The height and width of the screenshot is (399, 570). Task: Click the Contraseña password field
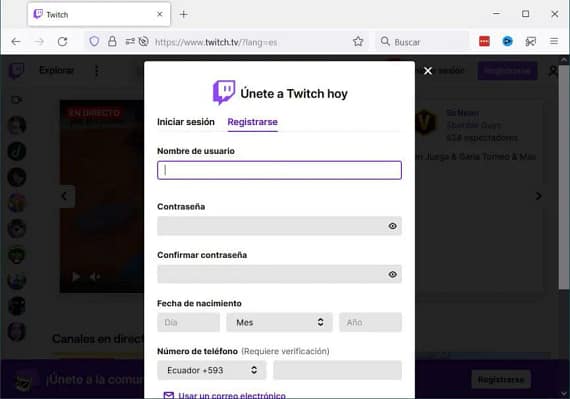(x=279, y=226)
